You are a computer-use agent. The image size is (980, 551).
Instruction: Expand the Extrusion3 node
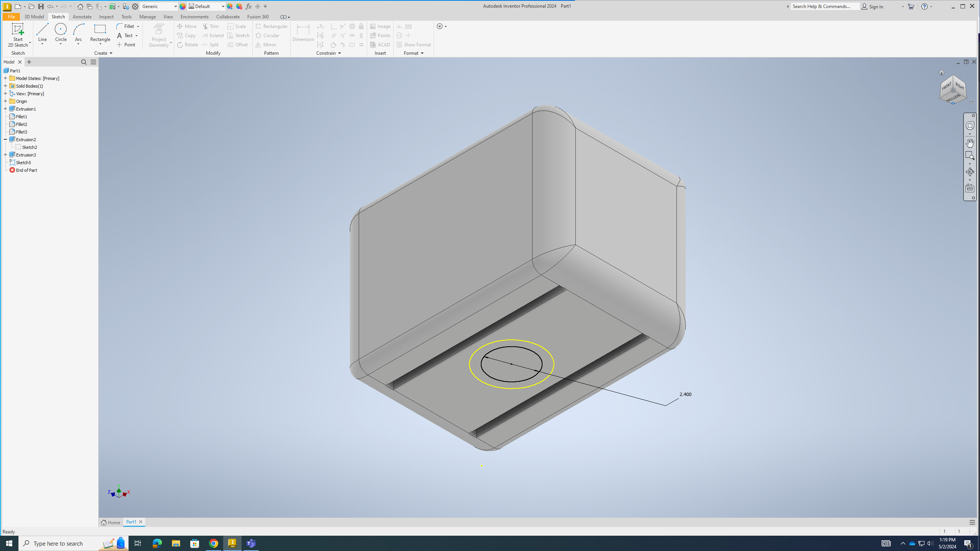coord(5,155)
